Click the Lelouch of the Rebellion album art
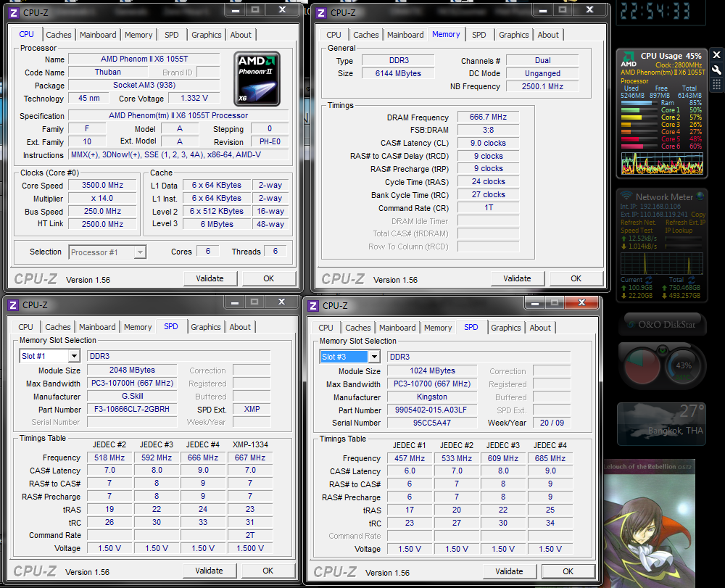The height and width of the screenshot is (588, 725). [x=650, y=523]
